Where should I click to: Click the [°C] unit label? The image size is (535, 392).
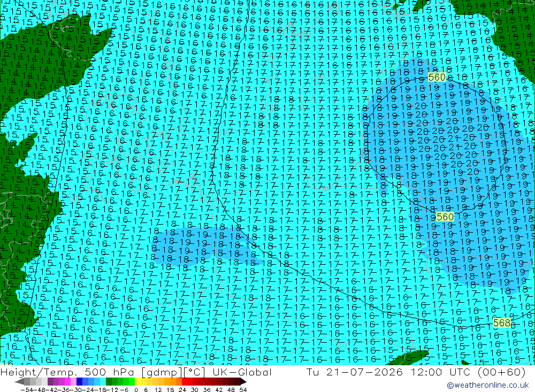coord(195,372)
